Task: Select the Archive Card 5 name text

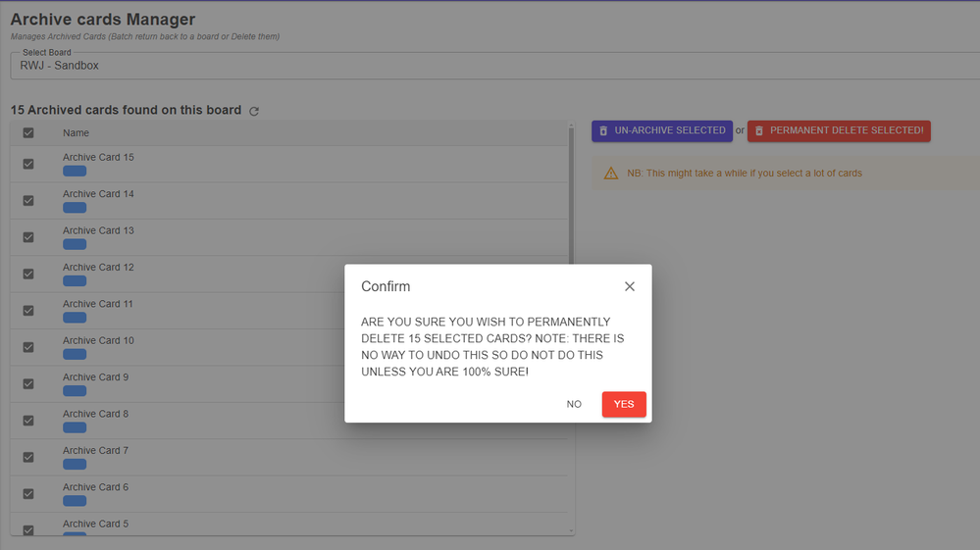Action: tap(95, 524)
